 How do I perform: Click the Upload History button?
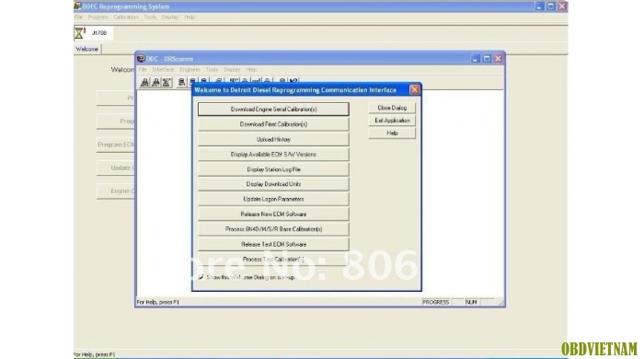273,139
